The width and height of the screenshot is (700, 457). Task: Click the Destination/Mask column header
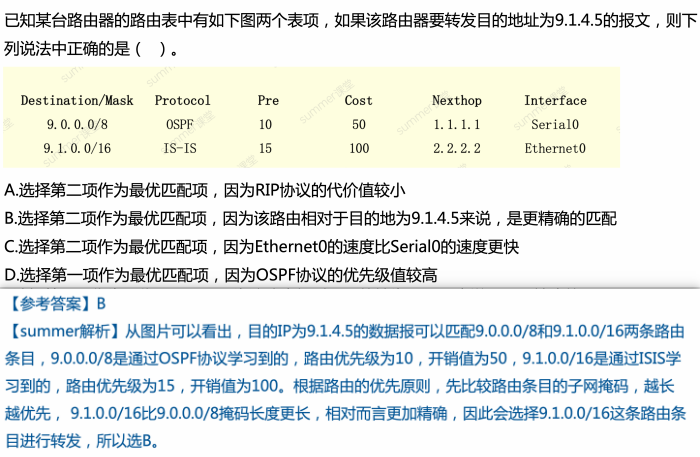77,101
